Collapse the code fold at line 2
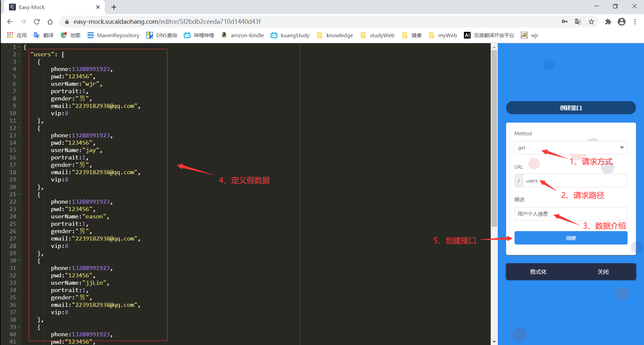 pos(19,54)
